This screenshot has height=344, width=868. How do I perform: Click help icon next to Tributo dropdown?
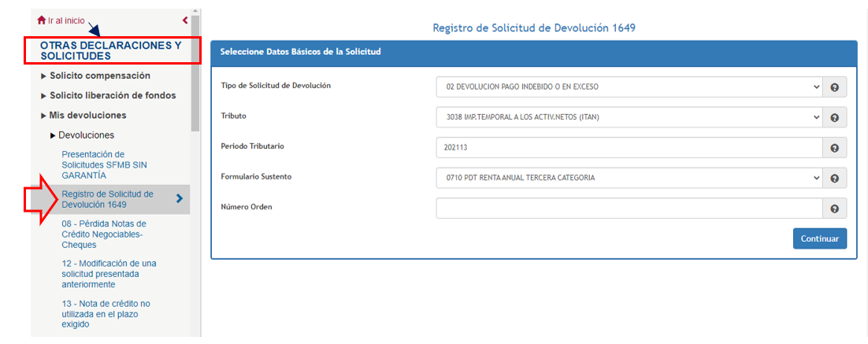click(x=834, y=117)
